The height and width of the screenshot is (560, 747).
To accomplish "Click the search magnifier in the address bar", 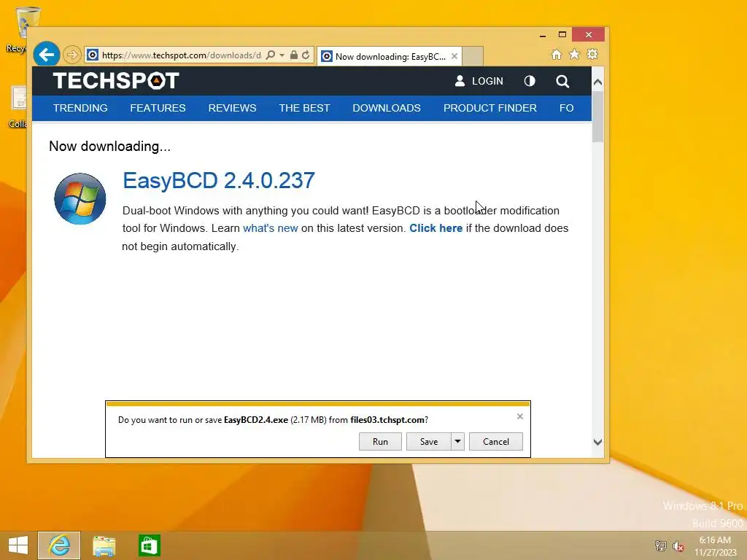I will click(270, 55).
